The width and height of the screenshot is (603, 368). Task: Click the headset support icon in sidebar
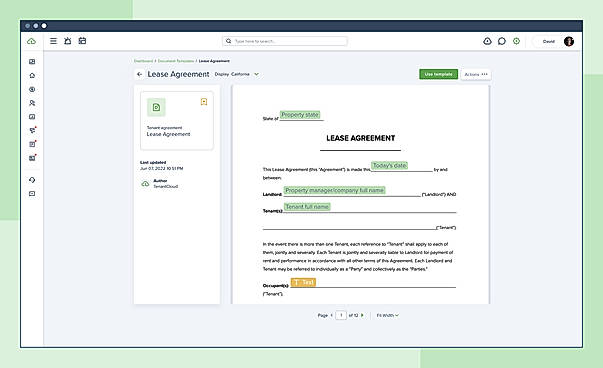(x=32, y=180)
